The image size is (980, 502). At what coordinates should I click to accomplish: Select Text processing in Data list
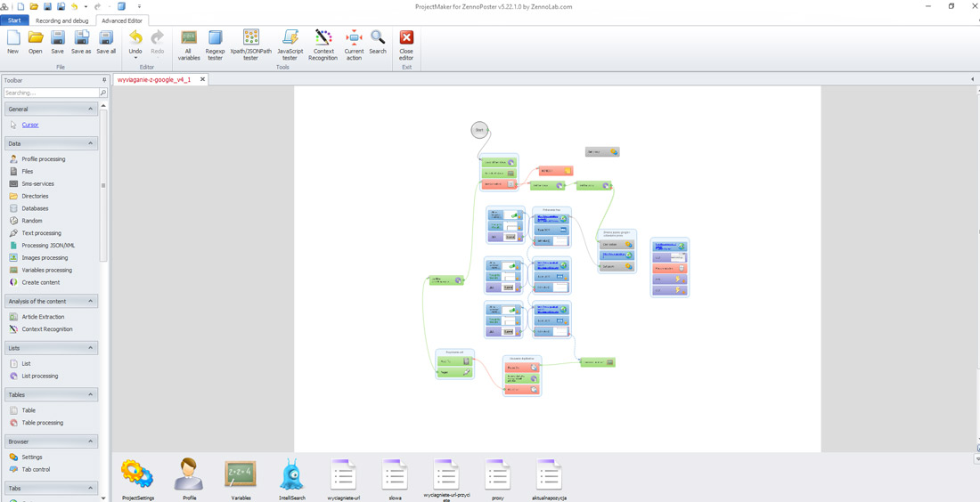pos(41,233)
